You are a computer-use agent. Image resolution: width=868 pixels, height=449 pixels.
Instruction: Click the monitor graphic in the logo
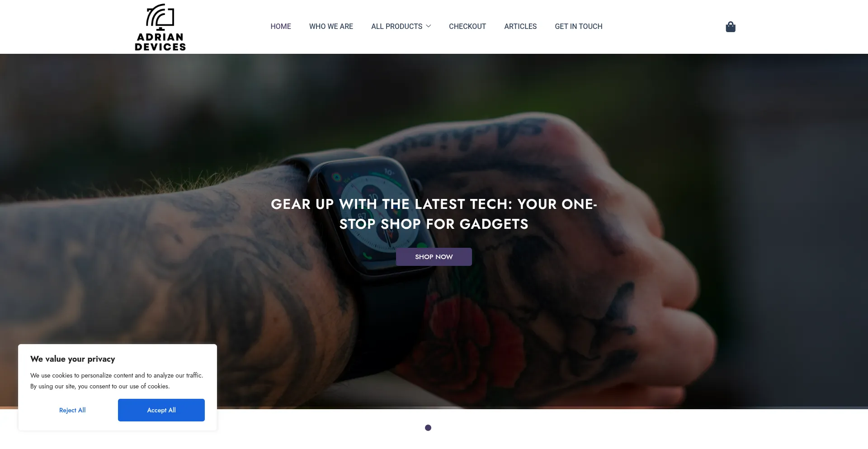pyautogui.click(x=160, y=17)
